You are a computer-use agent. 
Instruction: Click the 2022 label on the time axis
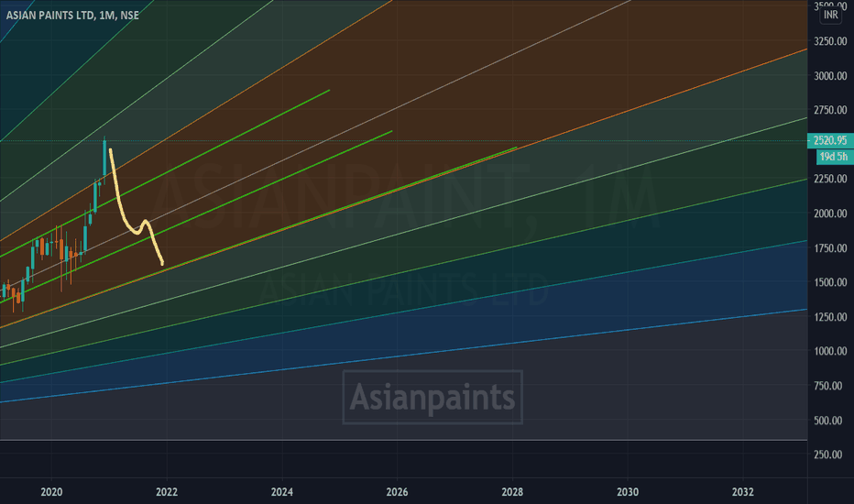tap(167, 492)
